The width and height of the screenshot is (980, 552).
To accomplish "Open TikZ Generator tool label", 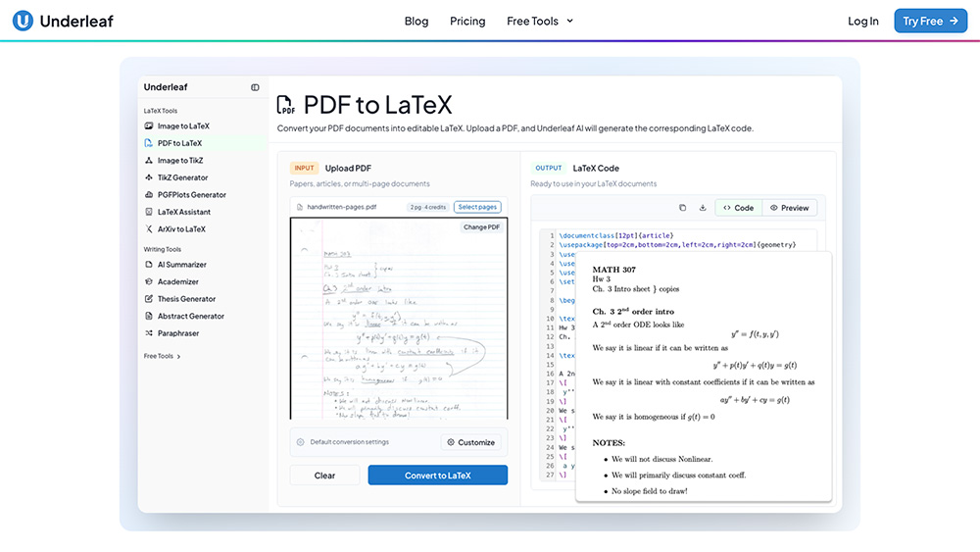I will [x=182, y=177].
